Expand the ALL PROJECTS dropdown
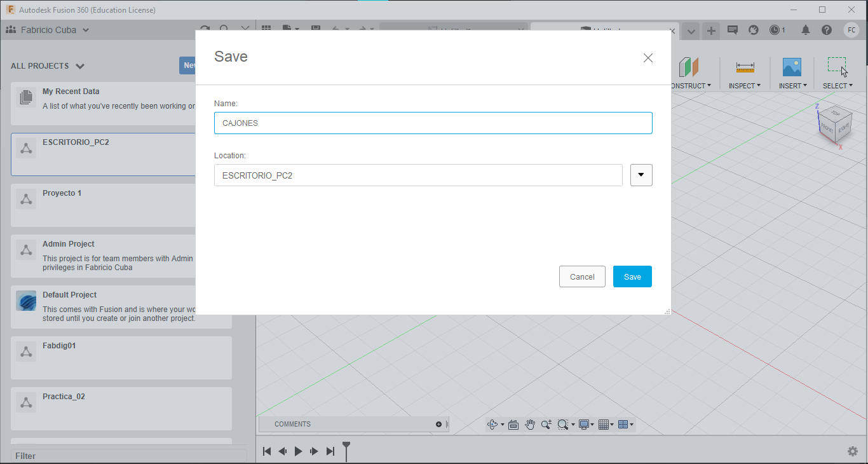868x464 pixels. click(x=80, y=66)
